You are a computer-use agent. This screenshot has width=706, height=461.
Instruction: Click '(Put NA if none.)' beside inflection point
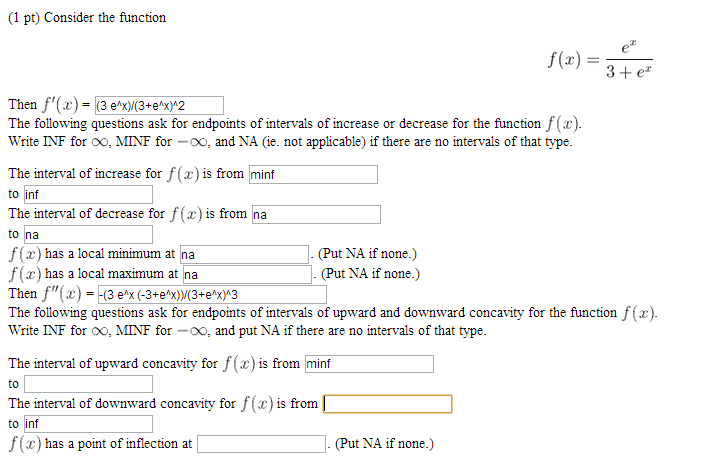[x=385, y=444]
